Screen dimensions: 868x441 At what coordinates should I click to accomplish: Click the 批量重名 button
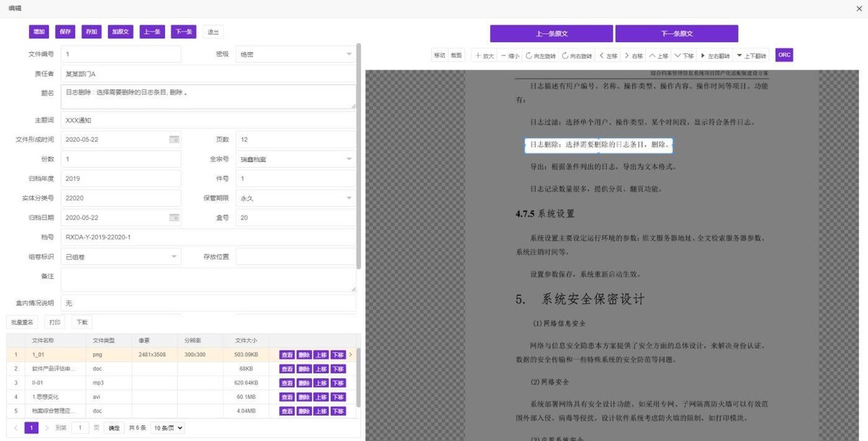click(22, 322)
